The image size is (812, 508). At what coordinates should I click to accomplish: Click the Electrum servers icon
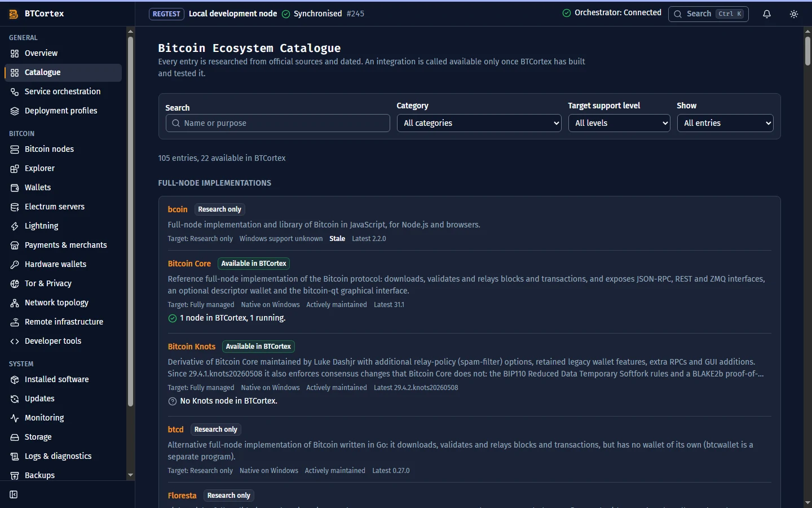point(15,207)
